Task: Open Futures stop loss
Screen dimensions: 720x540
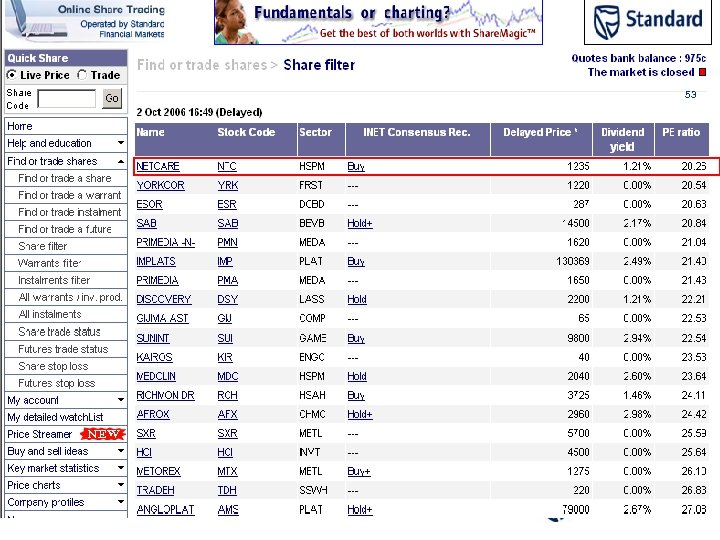Action: pyautogui.click(x=57, y=383)
